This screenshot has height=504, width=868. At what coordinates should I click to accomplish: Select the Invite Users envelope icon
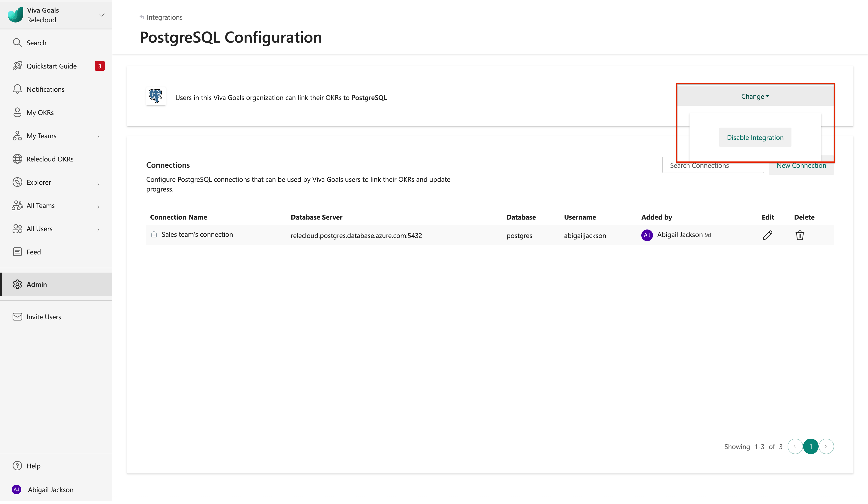pos(18,316)
